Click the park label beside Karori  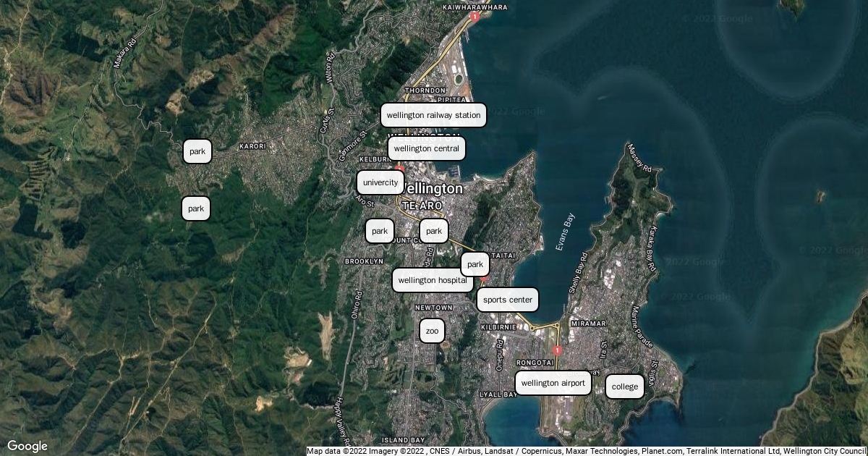(197, 151)
